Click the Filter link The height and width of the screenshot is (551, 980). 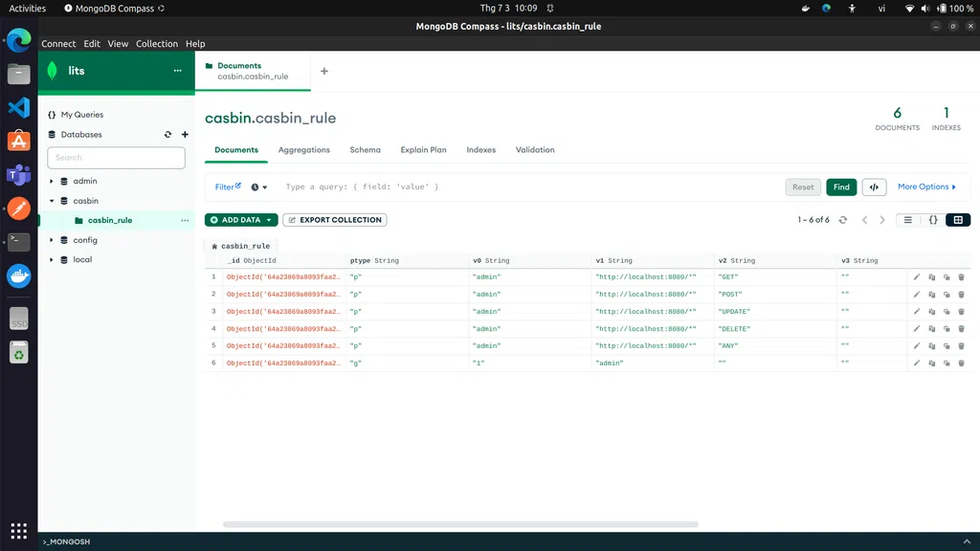tap(228, 187)
